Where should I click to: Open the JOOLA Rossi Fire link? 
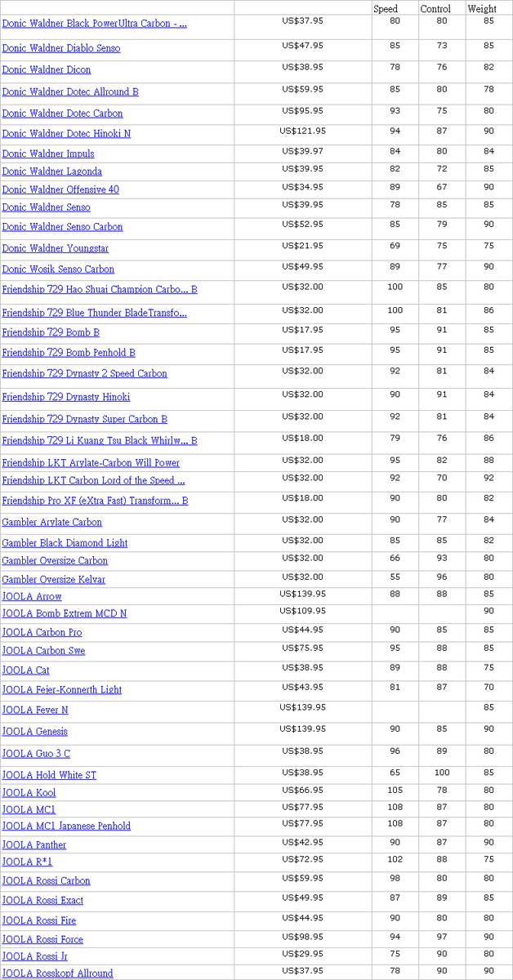[39, 920]
